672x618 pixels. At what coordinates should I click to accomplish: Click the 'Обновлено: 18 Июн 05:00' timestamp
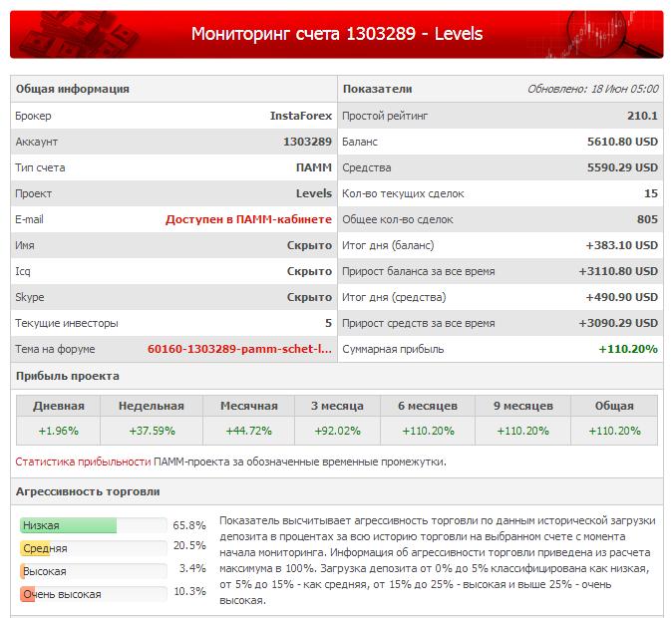pos(592,89)
